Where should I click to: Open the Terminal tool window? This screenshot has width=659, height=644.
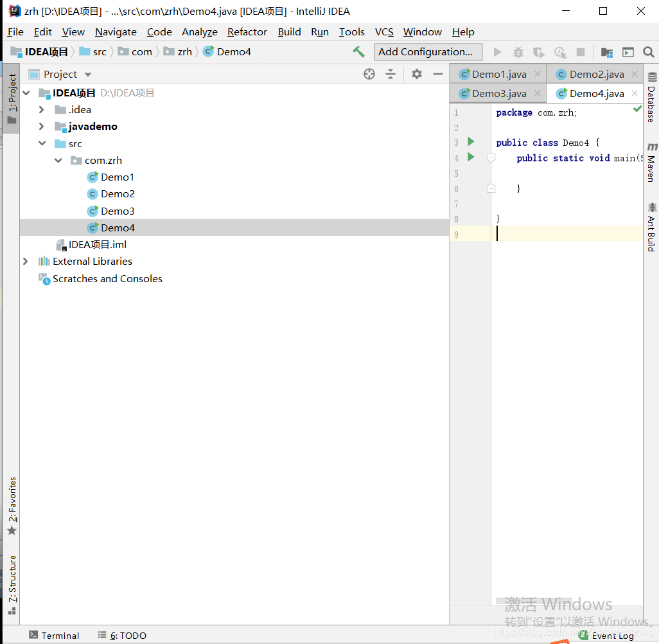54,635
